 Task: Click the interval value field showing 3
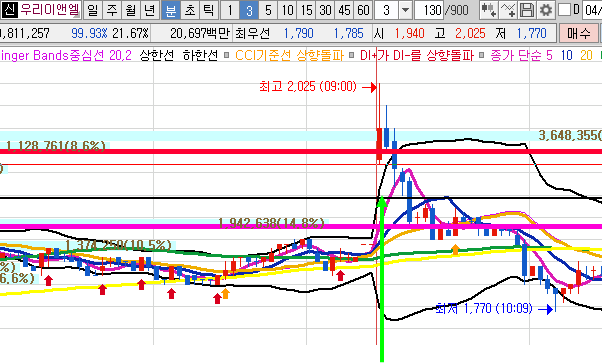387,10
